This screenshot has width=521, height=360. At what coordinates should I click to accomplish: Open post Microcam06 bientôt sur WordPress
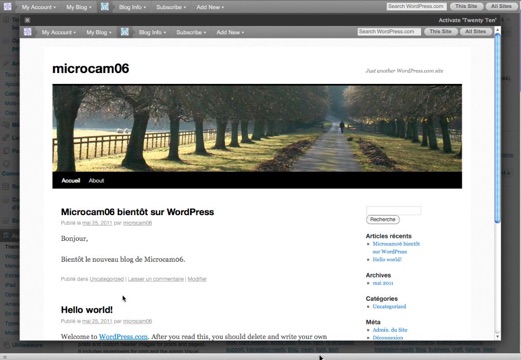pos(137,212)
